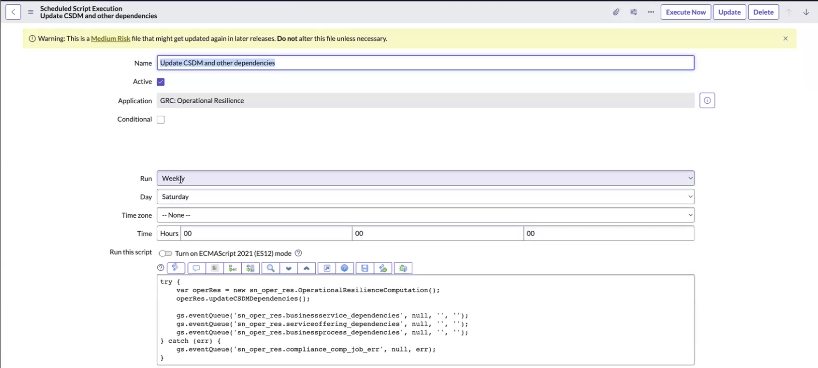Open attachments with the paperclip icon
Screen dimensions: 818x368
point(616,12)
